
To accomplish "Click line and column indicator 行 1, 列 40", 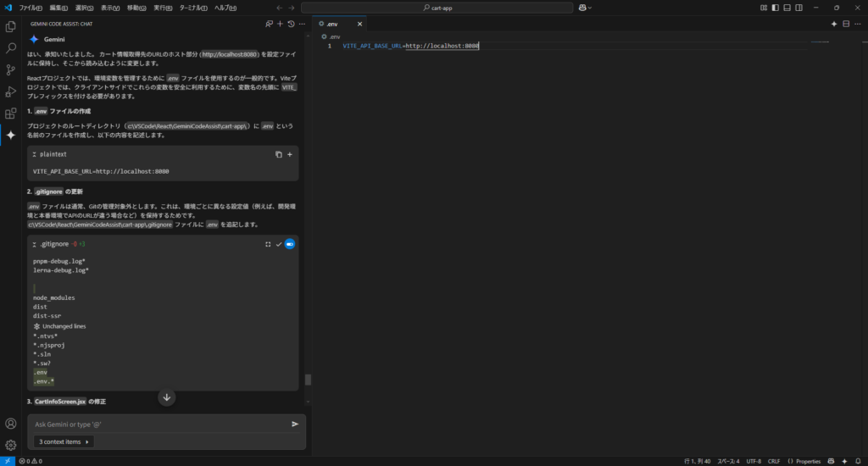I will point(697,461).
